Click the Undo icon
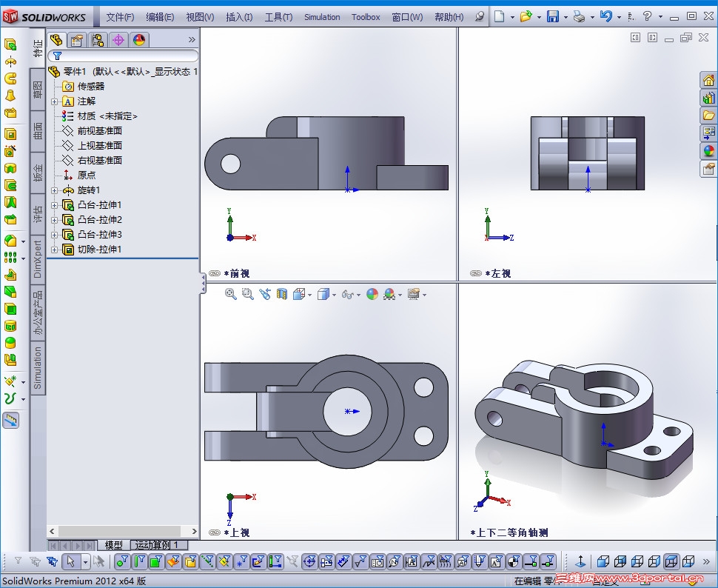Image resolution: width=718 pixels, height=588 pixels. click(605, 17)
